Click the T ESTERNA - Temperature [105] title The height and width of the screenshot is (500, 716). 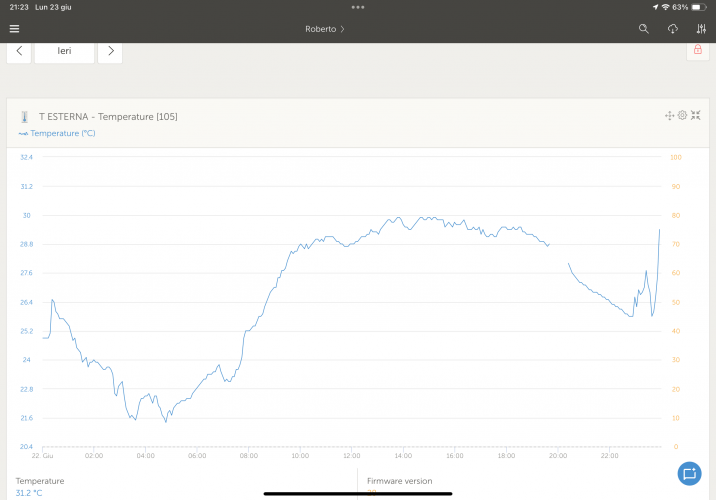point(108,117)
